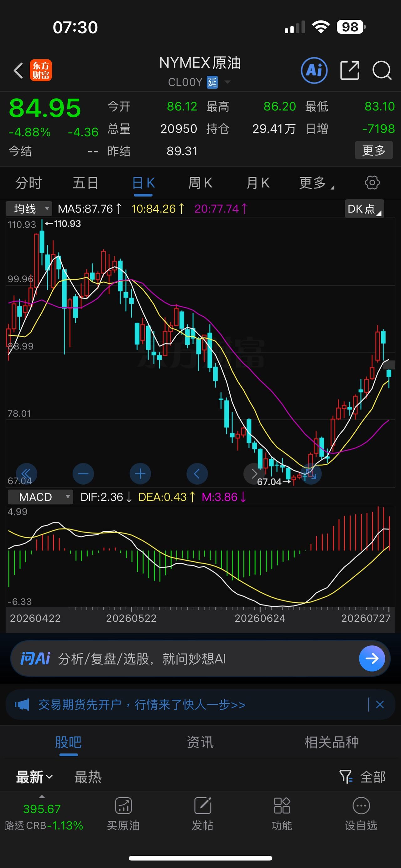Image resolution: width=401 pixels, height=868 pixels.
Task: Switch to 最热 posts
Action: tap(88, 777)
